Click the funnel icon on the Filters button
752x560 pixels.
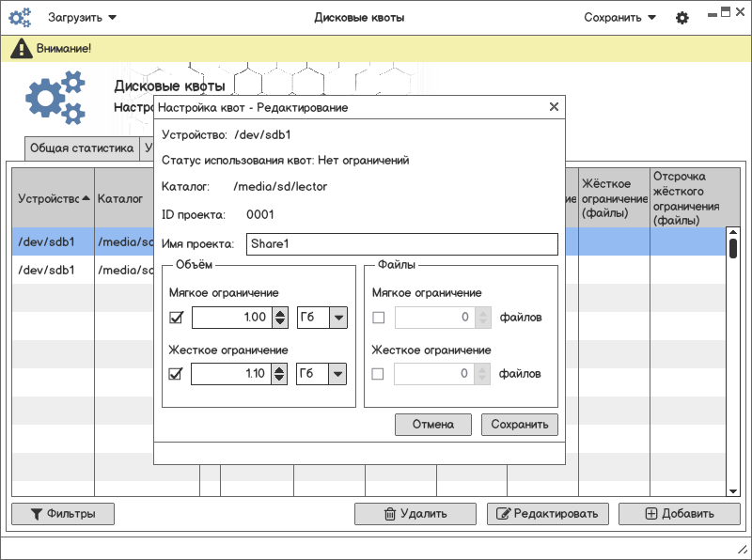click(x=37, y=514)
